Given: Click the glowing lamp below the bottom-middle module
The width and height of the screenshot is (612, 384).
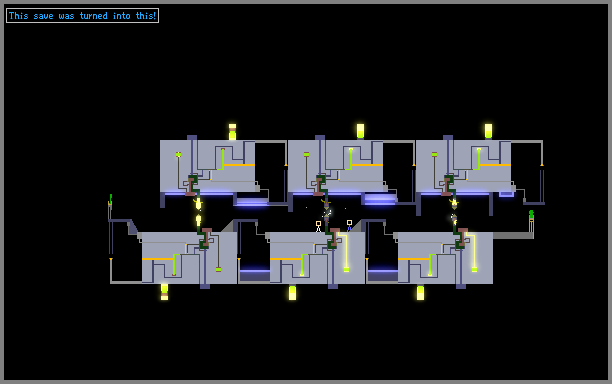Looking at the screenshot, I should pyautogui.click(x=292, y=293).
